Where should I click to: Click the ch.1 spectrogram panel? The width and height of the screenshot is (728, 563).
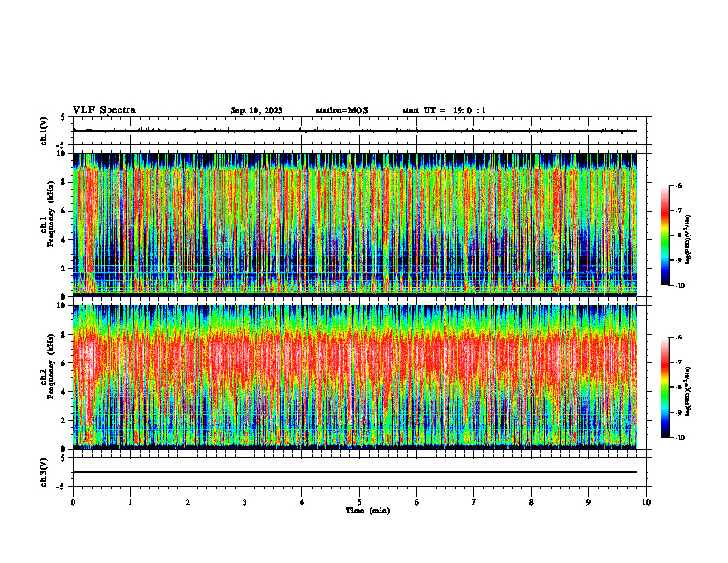click(x=355, y=224)
